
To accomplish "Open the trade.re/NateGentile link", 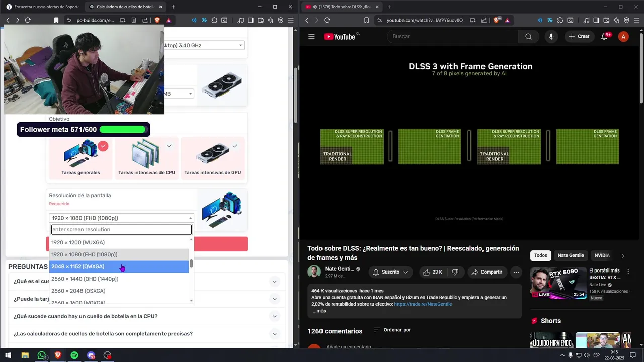I will 423,304.
